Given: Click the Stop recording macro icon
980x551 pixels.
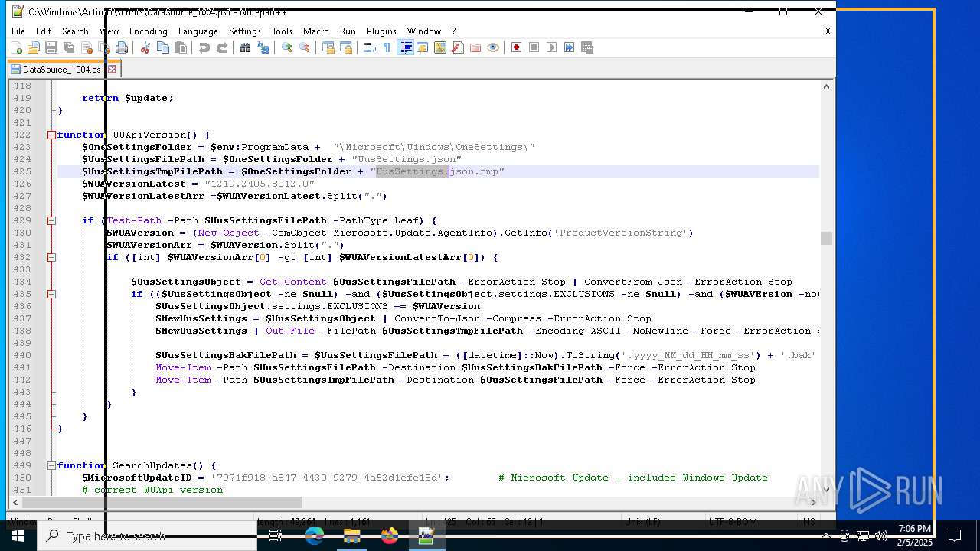Looking at the screenshot, I should tap(534, 47).
